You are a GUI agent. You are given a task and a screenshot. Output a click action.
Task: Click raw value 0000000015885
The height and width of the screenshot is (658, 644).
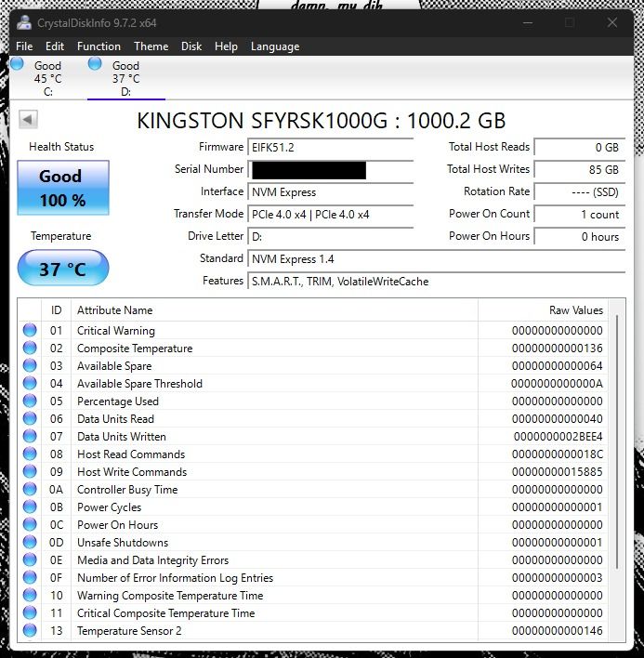point(558,472)
